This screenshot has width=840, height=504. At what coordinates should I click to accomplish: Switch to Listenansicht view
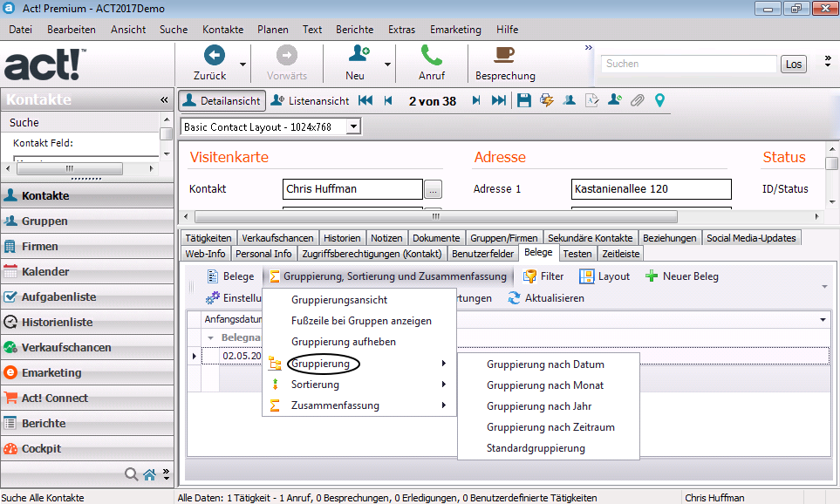tap(310, 100)
